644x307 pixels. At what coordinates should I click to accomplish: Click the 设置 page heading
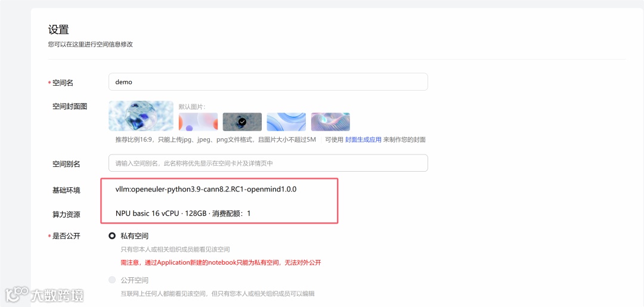(x=58, y=30)
